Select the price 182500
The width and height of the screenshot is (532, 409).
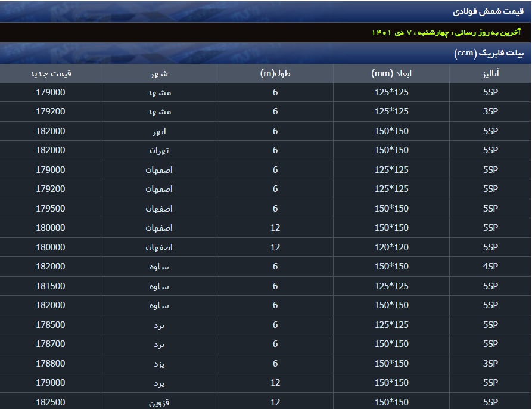tap(51, 402)
